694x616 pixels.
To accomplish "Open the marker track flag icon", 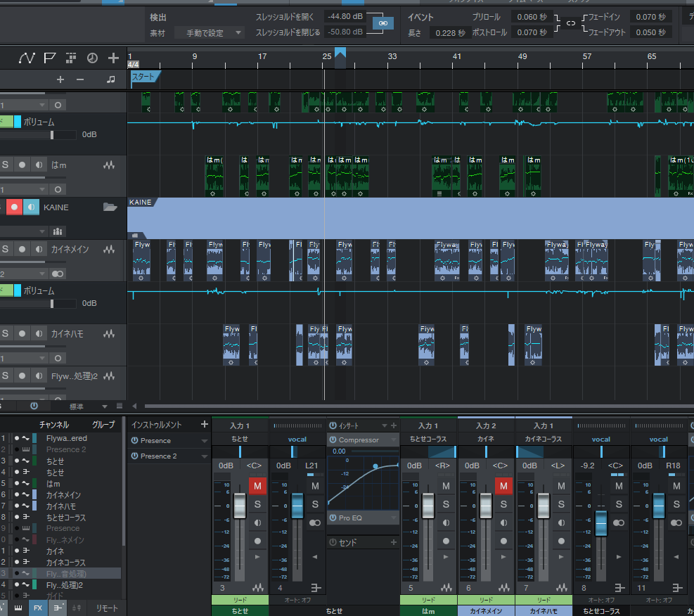I will click(49, 58).
